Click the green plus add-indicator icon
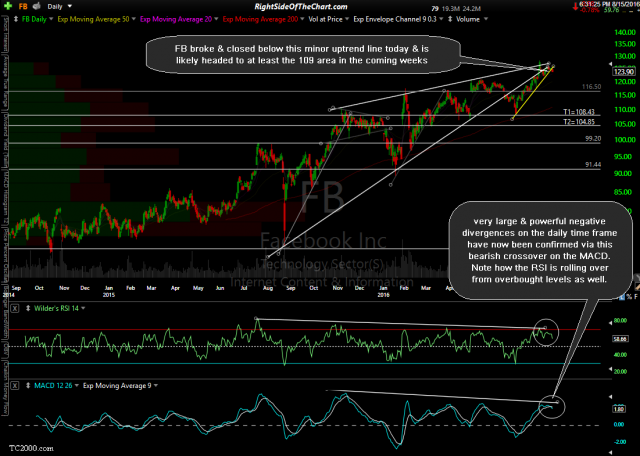Image resolution: width=640 pixels, height=456 pixels. pyautogui.click(x=7, y=6)
